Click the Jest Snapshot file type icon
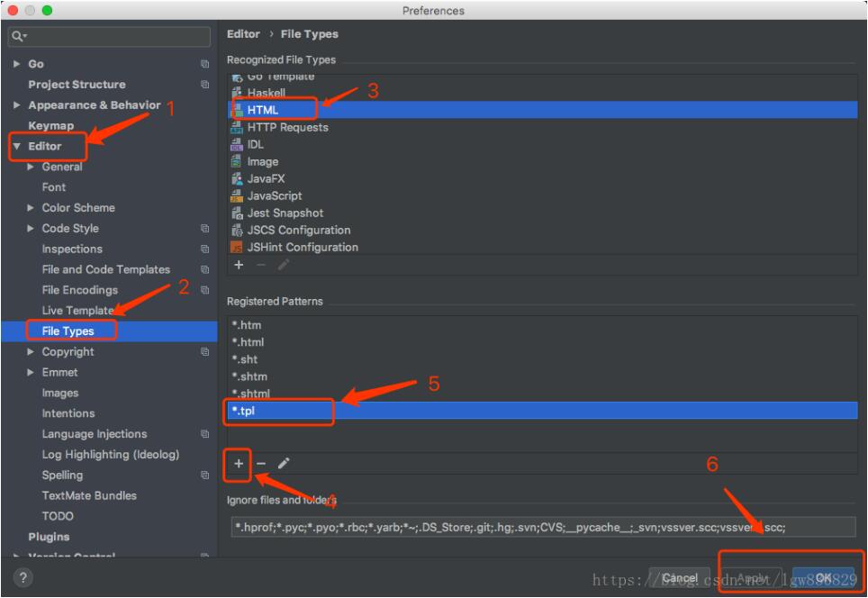This screenshot has height=598, width=868. click(x=237, y=213)
